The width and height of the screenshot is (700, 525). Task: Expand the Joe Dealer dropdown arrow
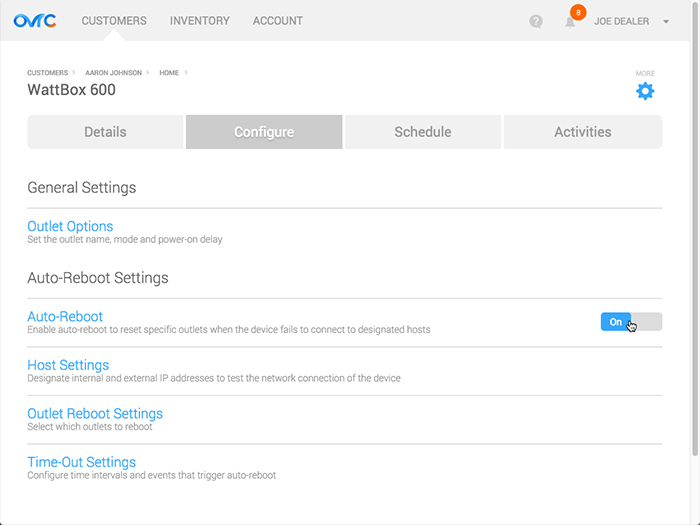click(666, 21)
